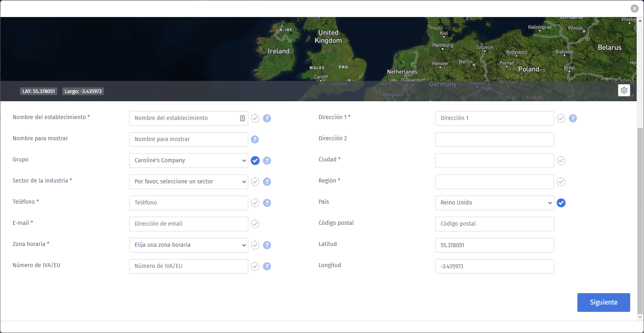Open help icon for Zona horaria
644x333 pixels.
(x=267, y=245)
